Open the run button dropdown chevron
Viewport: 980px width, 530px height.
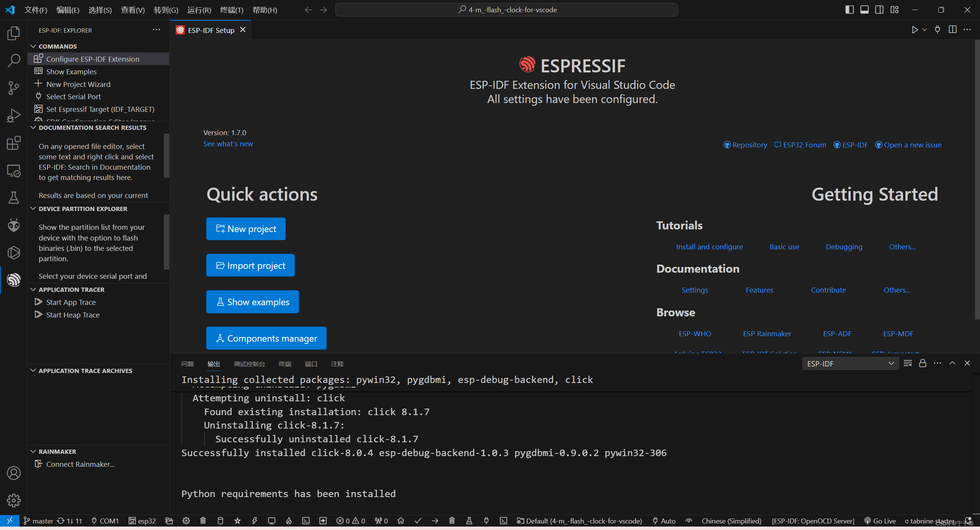[x=924, y=30]
